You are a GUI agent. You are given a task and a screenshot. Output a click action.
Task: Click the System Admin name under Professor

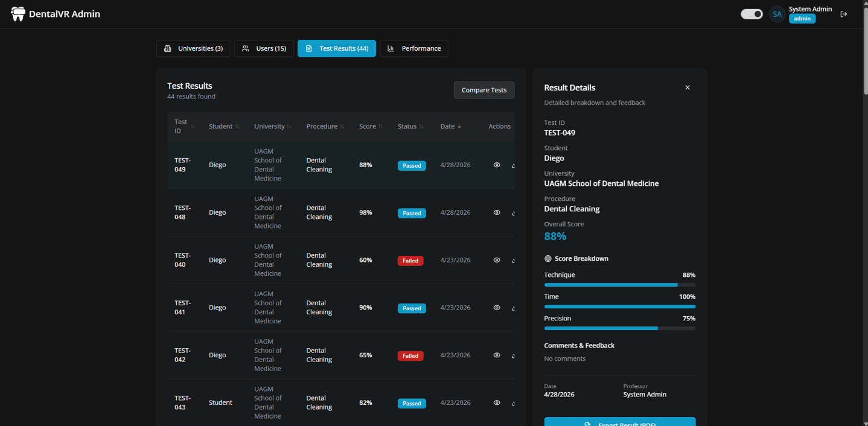(645, 395)
